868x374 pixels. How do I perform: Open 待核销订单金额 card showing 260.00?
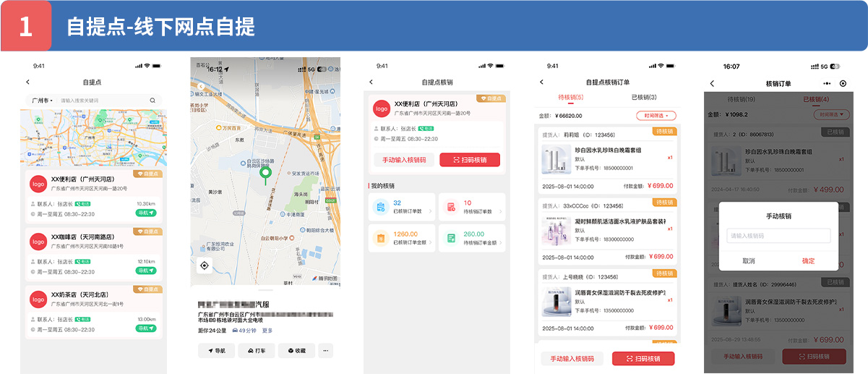pyautogui.click(x=472, y=238)
